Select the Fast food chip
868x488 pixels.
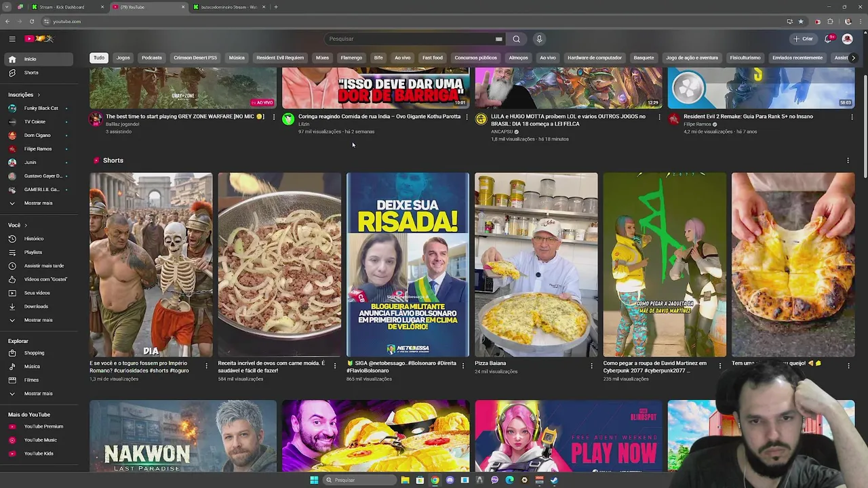click(433, 58)
